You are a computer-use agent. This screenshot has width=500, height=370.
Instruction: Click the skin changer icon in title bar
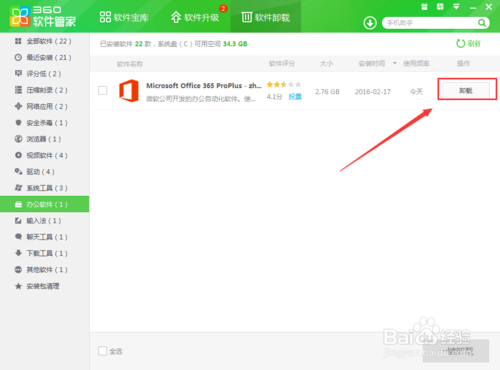(x=440, y=6)
